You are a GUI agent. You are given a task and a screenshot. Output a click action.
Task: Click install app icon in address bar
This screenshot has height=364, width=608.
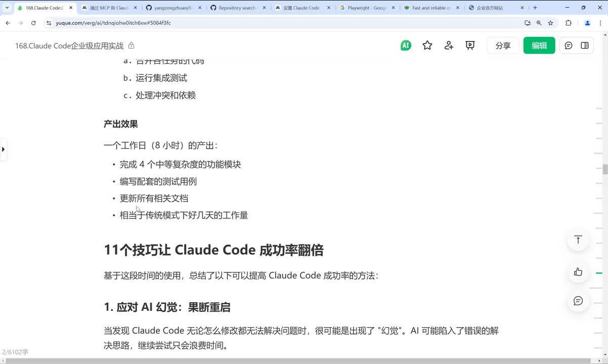pyautogui.click(x=528, y=23)
